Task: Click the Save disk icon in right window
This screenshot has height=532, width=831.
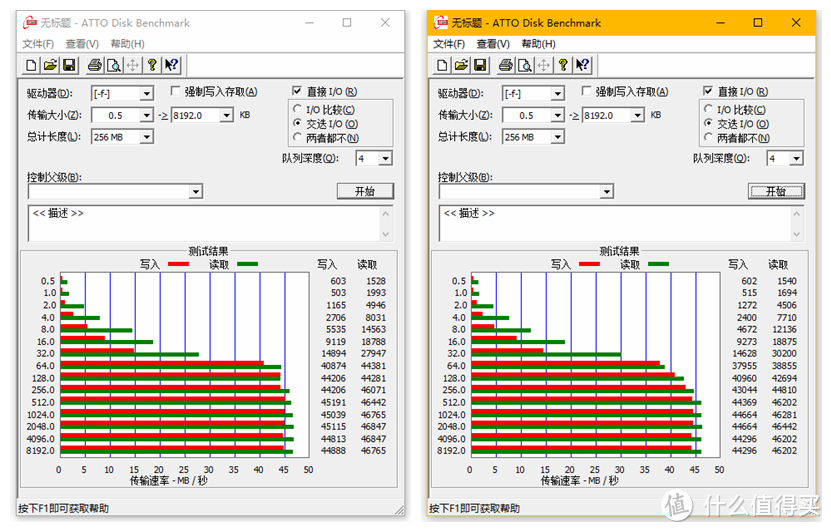Action: tap(480, 65)
